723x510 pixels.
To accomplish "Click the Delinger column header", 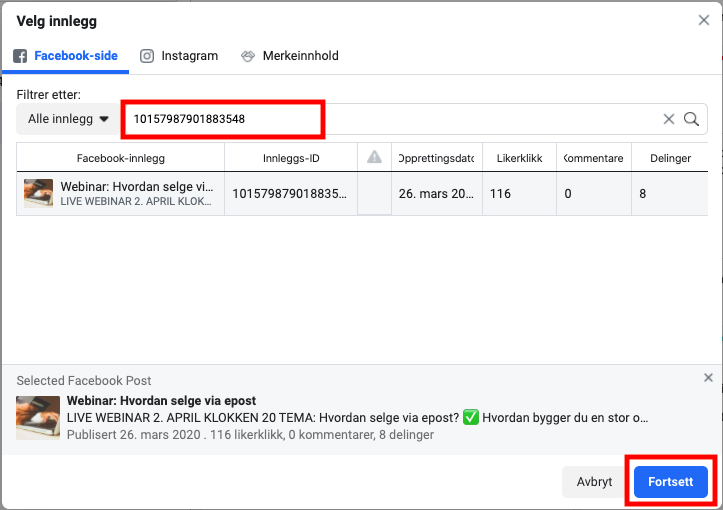I will pos(670,158).
